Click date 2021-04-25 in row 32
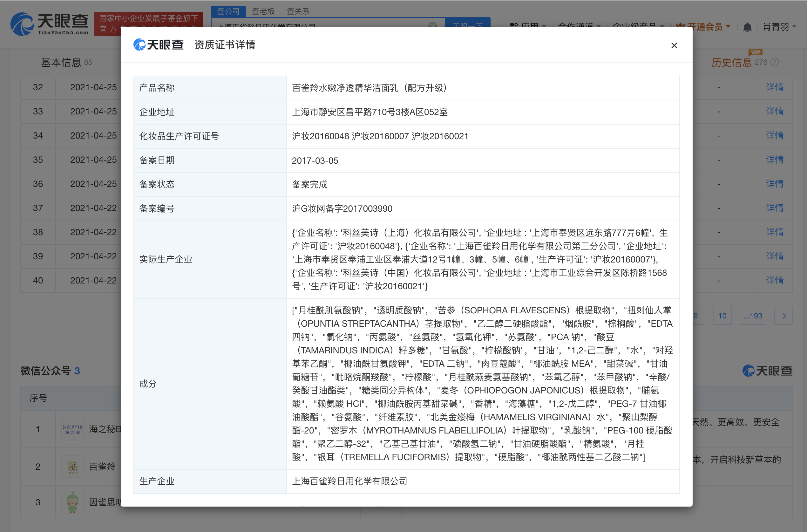Viewport: 807px width, 532px height. [x=93, y=87]
